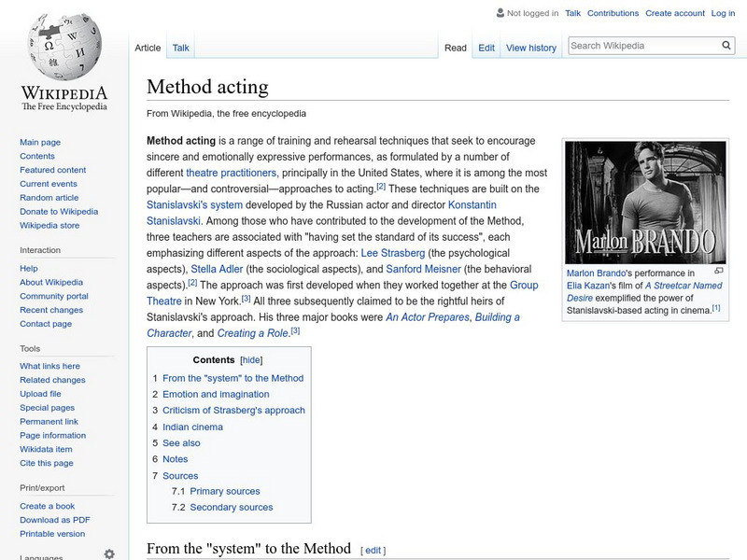Select the Article tab
The height and width of the screenshot is (560, 747).
coord(148,47)
